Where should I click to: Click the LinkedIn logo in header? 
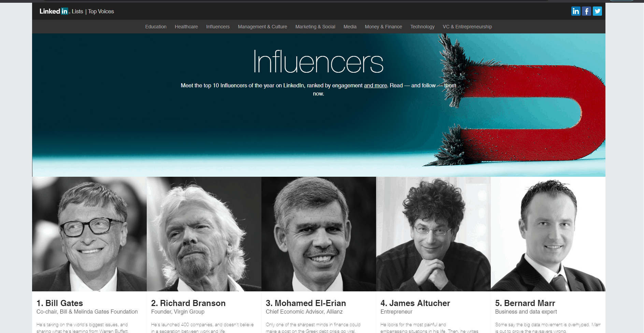[55, 11]
